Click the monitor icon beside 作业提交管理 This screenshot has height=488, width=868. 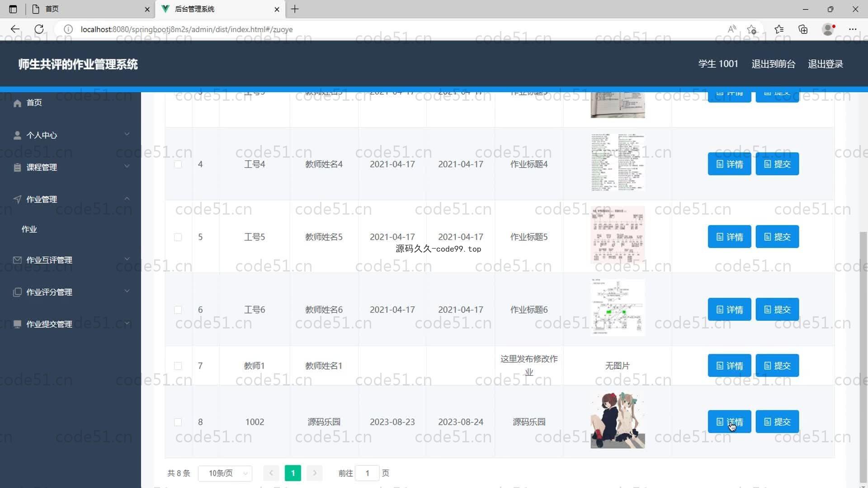click(17, 324)
